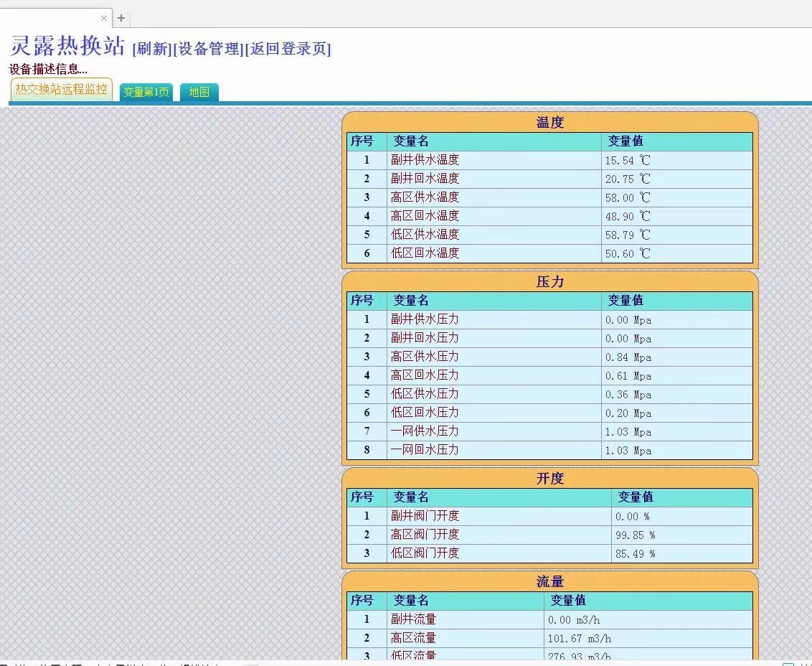
Task: Switch to the 变量第1页 tab
Action: coord(146,92)
